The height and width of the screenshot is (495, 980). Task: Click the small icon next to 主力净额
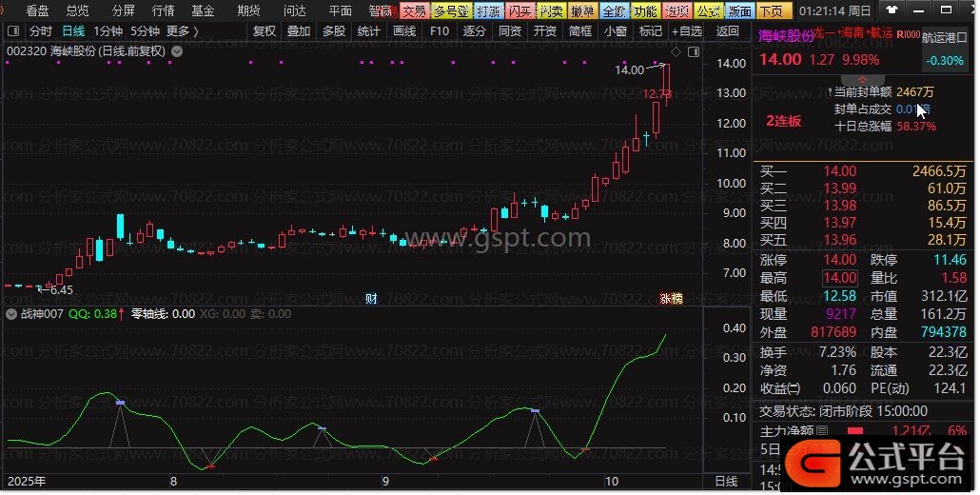pos(821,430)
